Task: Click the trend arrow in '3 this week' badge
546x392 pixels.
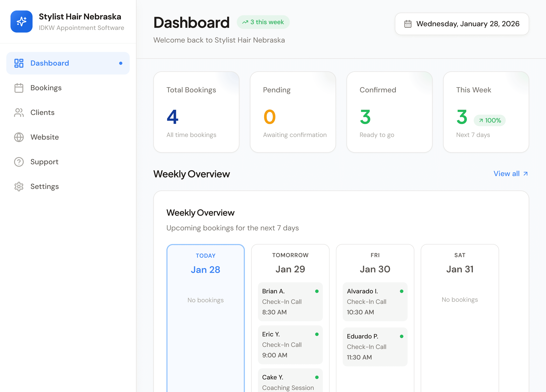Action: tap(245, 22)
